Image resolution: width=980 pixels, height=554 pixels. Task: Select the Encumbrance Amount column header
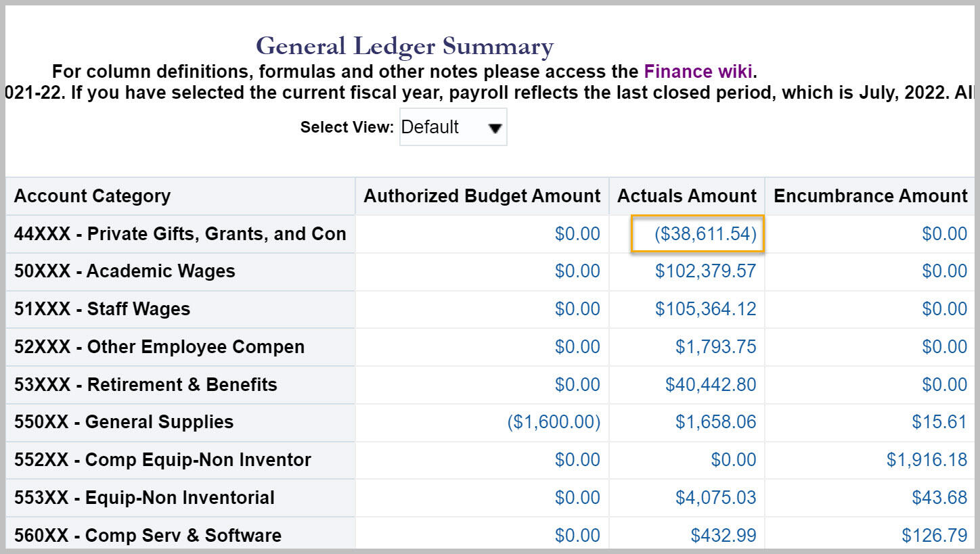870,196
